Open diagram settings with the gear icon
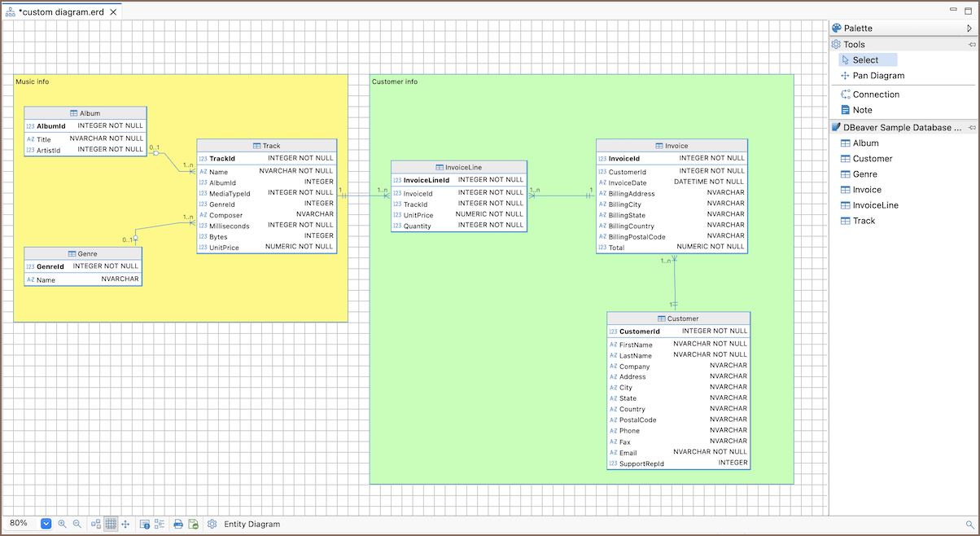 tap(212, 524)
